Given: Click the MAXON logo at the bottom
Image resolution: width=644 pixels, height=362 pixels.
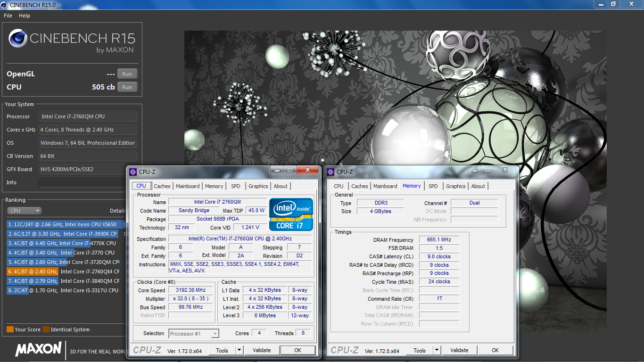Looking at the screenshot, I should pos(38,349).
